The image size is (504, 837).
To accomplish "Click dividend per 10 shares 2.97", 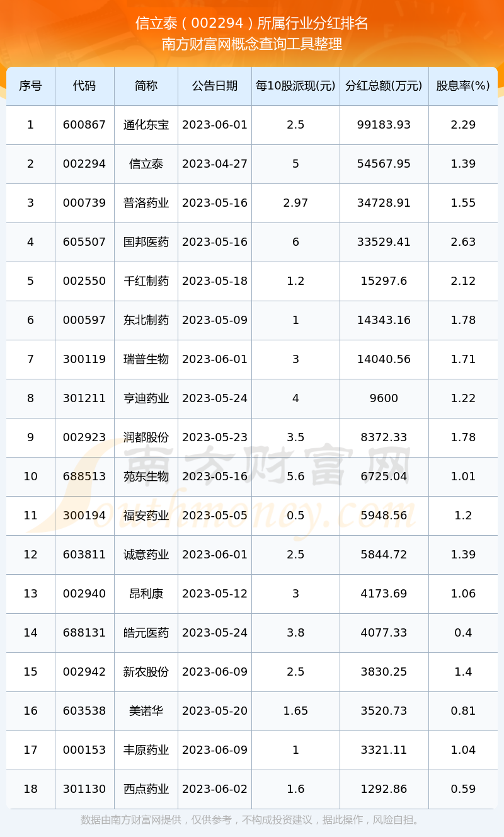I will click(295, 203).
